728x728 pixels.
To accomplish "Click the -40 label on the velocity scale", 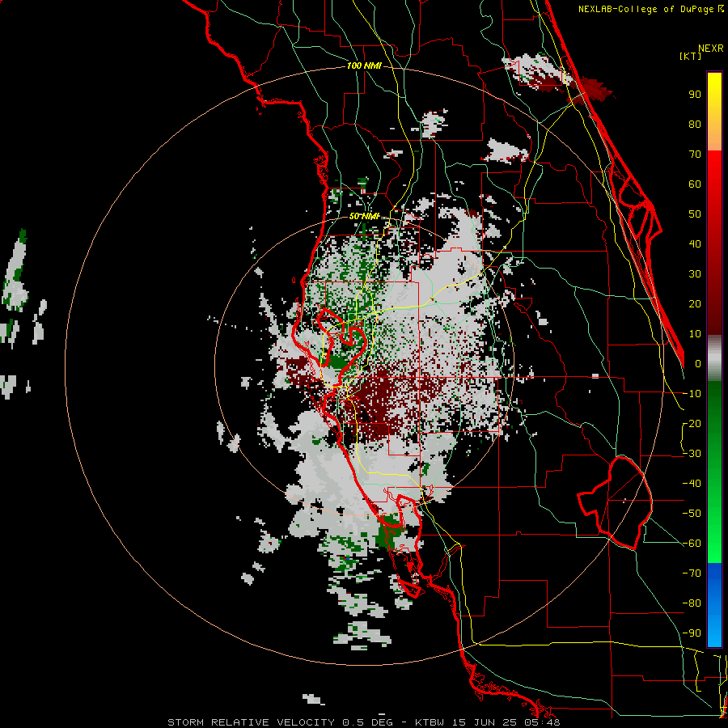I will pos(692,484).
